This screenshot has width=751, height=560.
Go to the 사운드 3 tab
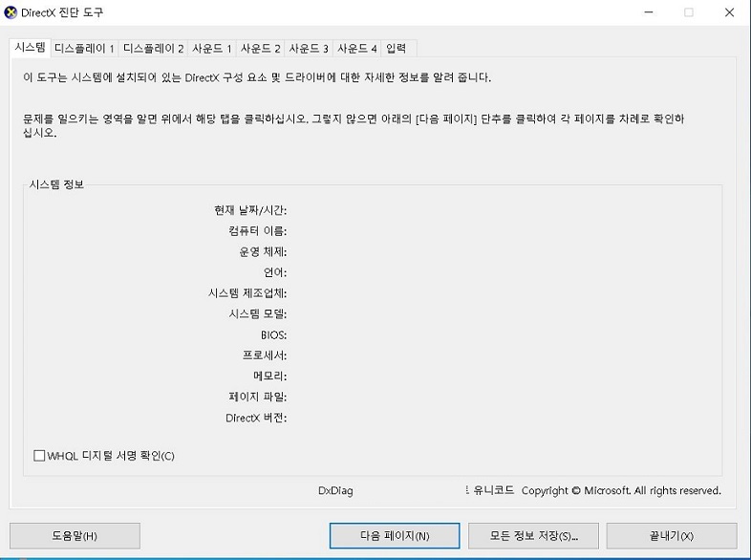point(309,49)
